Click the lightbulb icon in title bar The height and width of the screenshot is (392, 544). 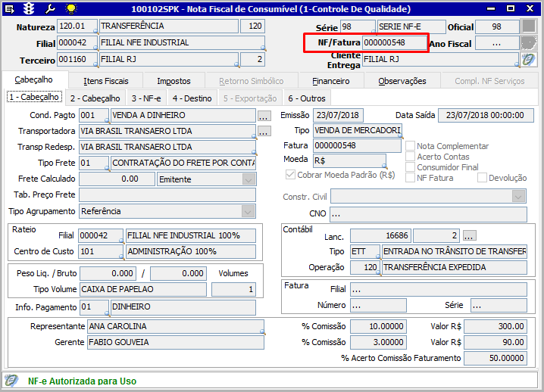tap(71, 9)
